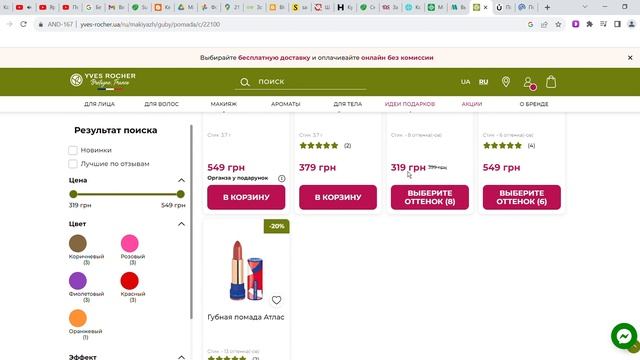The height and width of the screenshot is (360, 640).
Task: Open the user account icon
Action: pos(529,82)
